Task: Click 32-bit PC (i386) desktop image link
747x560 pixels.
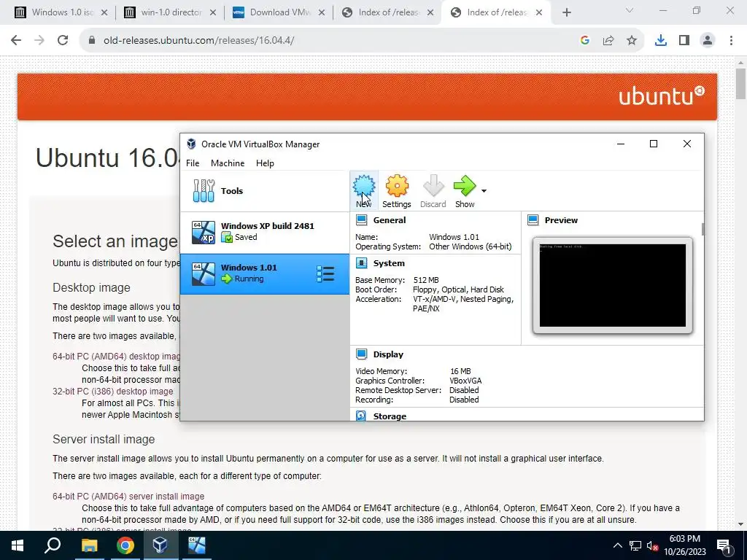Action: click(113, 392)
